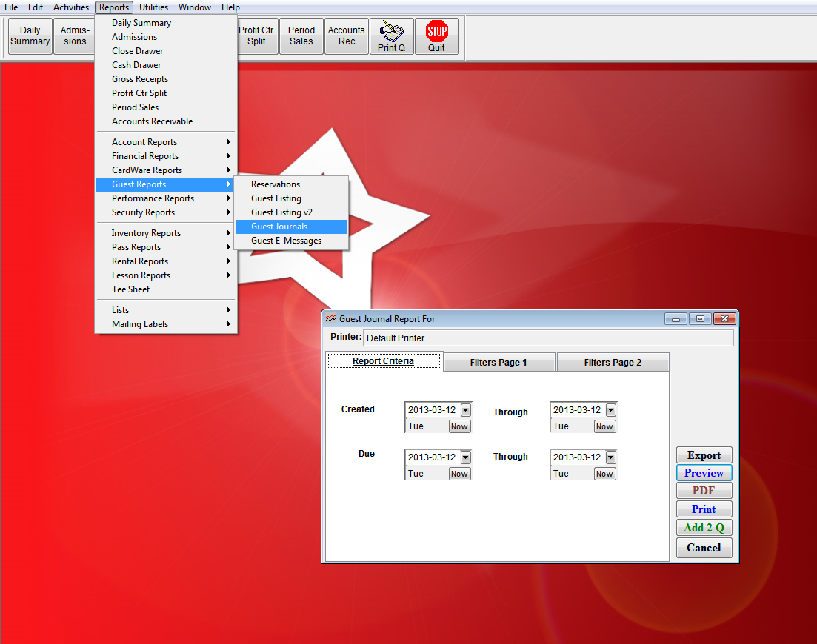Quit using the STOP sign icon
This screenshot has height=644, width=817.
(x=436, y=36)
